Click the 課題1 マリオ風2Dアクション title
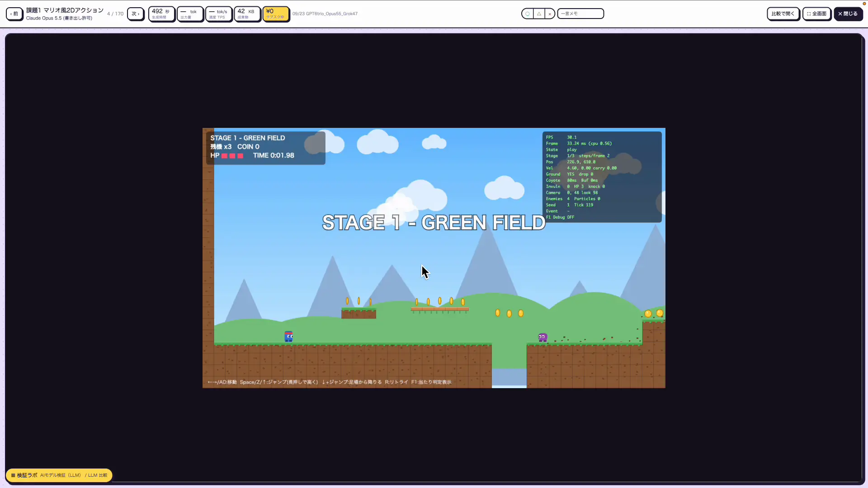 pyautogui.click(x=65, y=10)
